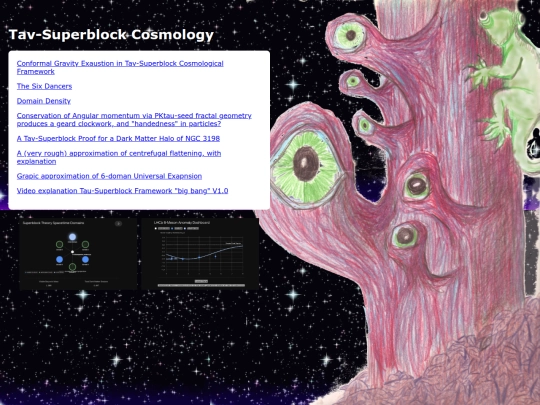Image resolution: width=540 pixels, height=405 pixels.
Task: Open the Conformal Gravity Exaustion link
Action: tap(120, 68)
